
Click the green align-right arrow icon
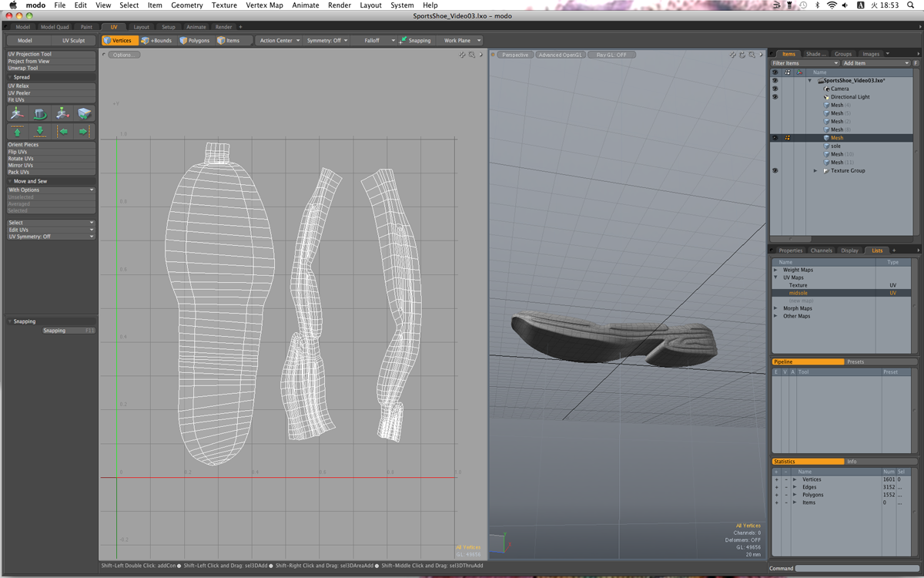coord(84,132)
